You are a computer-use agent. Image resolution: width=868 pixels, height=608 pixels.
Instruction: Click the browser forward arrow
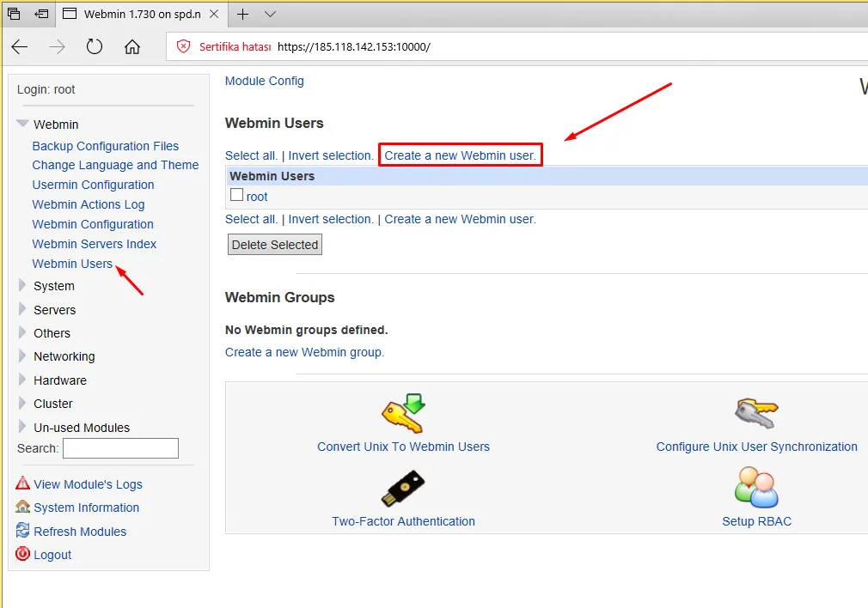pos(57,47)
